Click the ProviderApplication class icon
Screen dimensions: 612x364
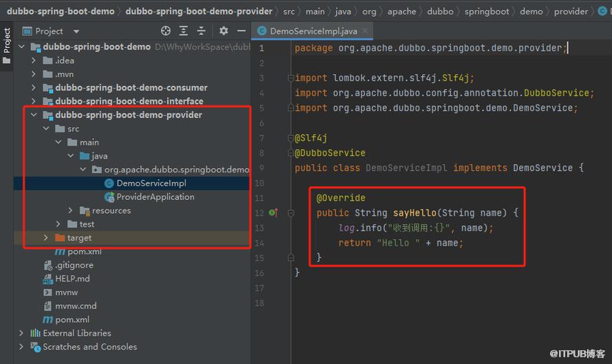coord(109,197)
